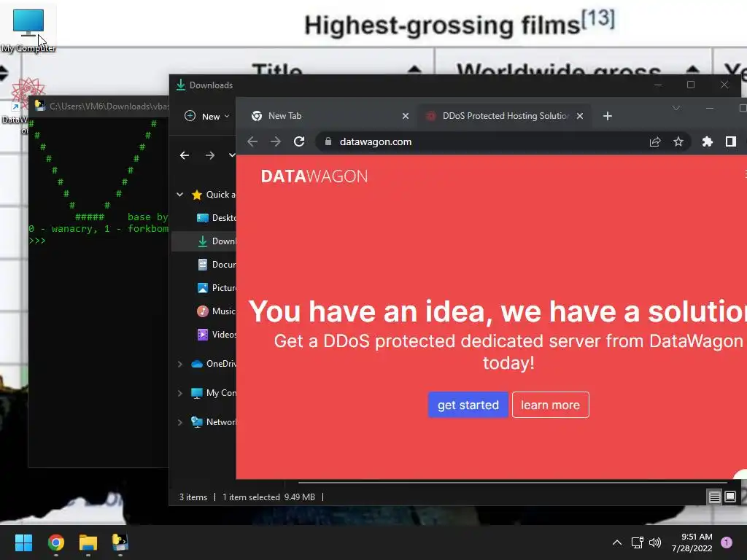747x560 pixels.
Task: Click the Downloads window title bar icon
Action: tap(181, 85)
